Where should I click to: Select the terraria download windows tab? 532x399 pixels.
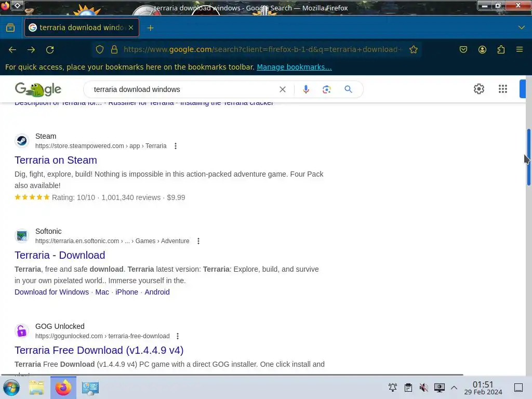(82, 28)
